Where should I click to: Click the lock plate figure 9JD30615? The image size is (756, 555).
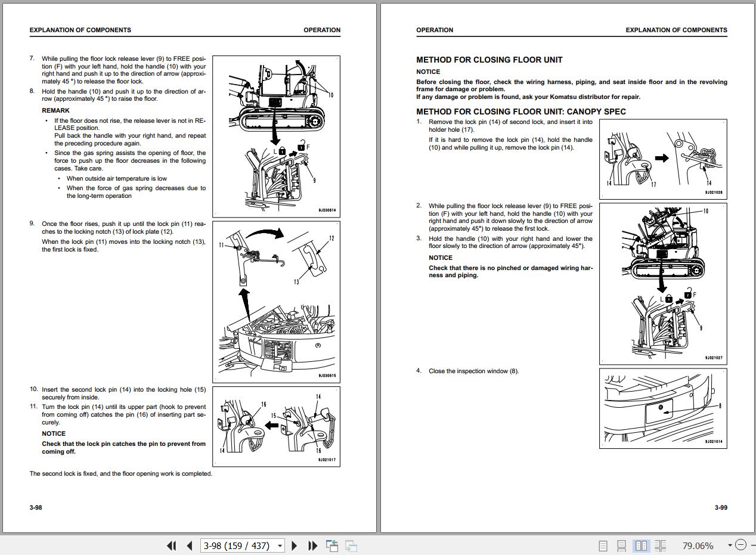point(276,302)
